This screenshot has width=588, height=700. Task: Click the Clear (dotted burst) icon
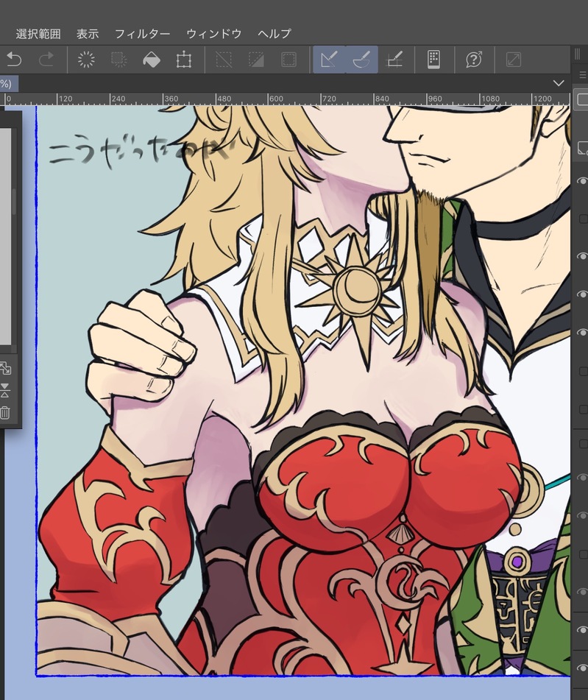[x=86, y=60]
